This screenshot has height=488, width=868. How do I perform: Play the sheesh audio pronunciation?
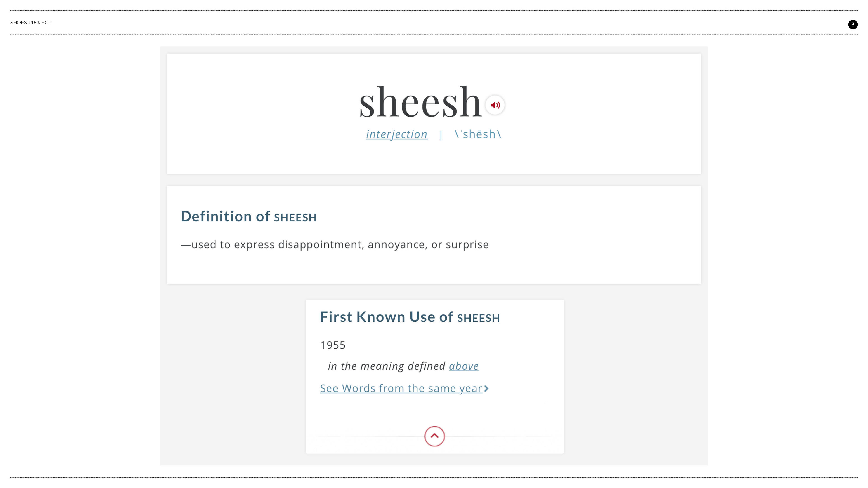[495, 105]
